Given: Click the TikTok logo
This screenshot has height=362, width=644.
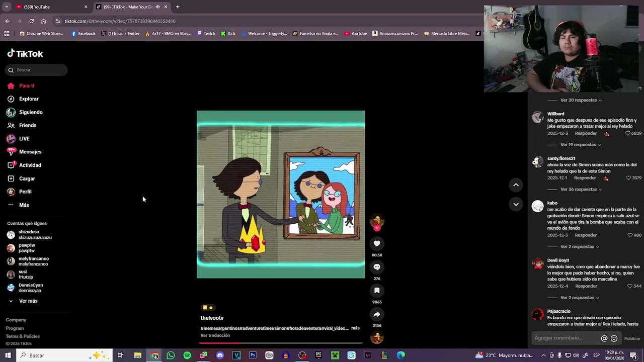Looking at the screenshot, I should (25, 54).
